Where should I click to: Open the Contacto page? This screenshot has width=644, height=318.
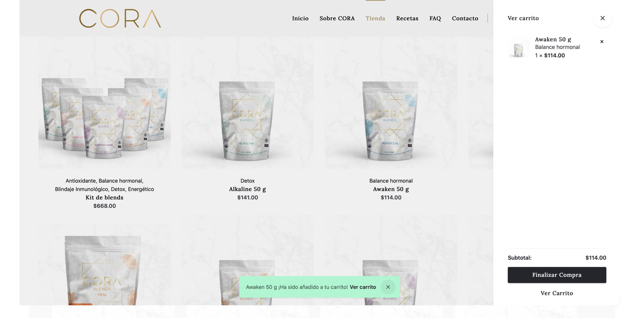click(x=465, y=18)
